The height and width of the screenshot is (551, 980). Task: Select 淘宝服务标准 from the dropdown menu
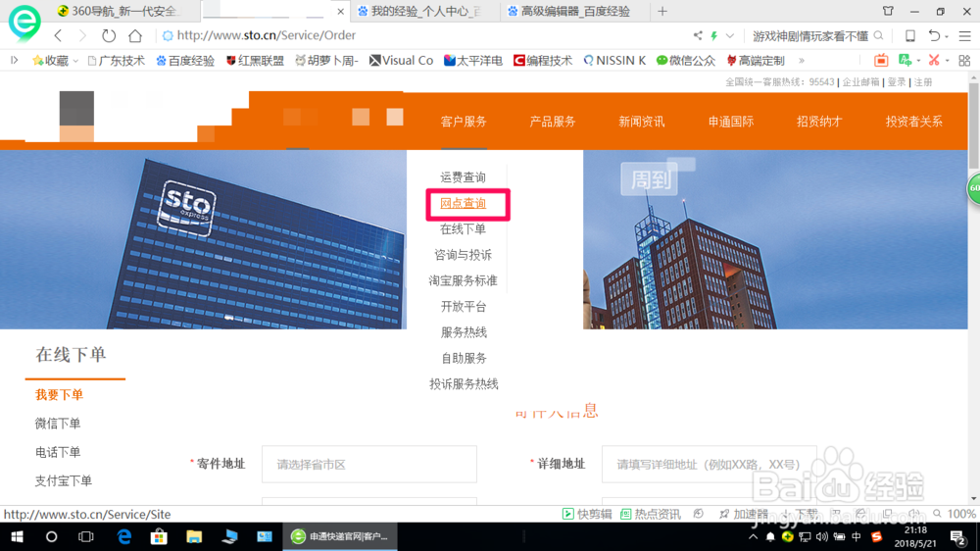click(x=464, y=280)
